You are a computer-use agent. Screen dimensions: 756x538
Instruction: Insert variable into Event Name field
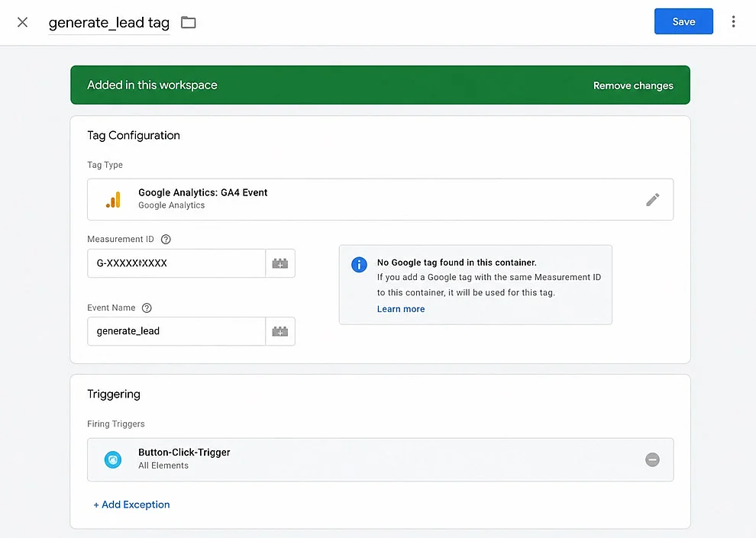click(x=280, y=331)
